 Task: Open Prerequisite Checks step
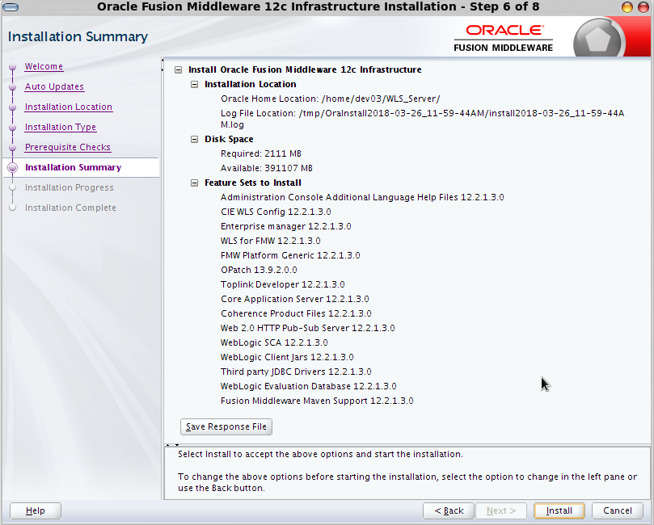point(68,147)
